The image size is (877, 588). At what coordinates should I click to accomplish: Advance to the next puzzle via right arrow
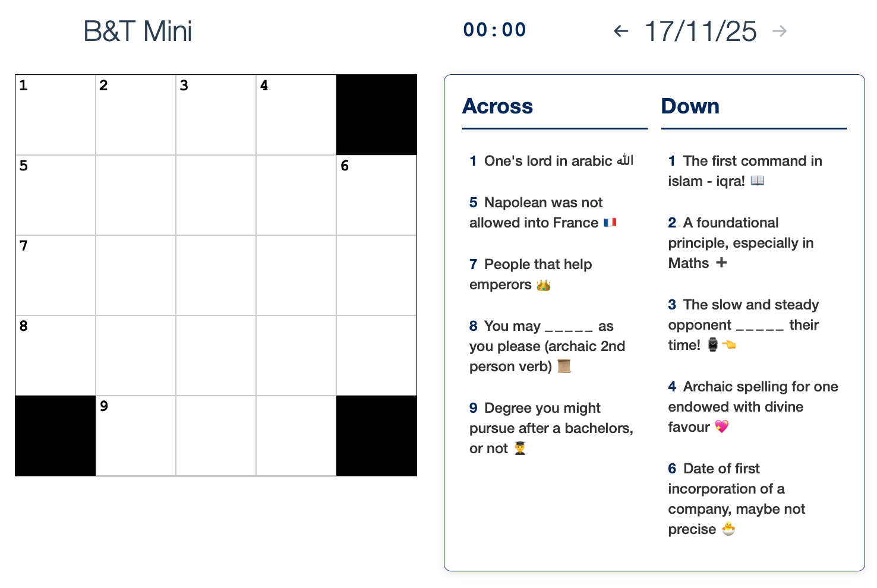780,31
